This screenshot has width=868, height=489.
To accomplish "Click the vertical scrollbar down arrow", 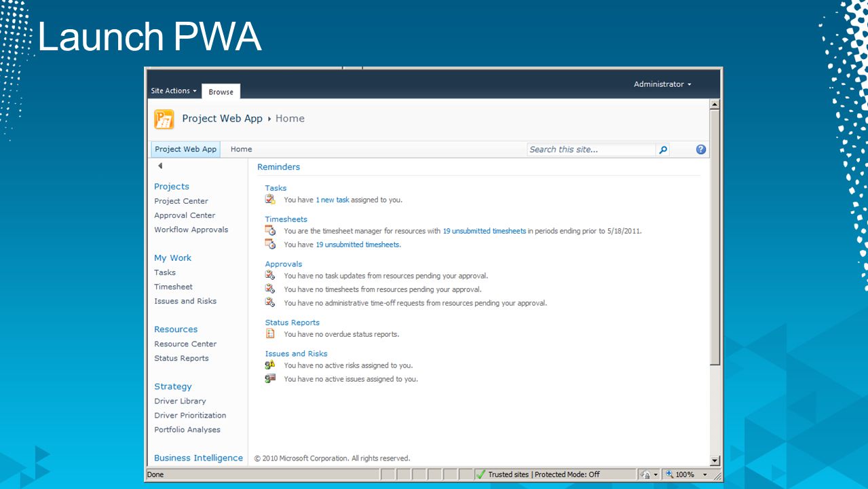I will (x=714, y=460).
